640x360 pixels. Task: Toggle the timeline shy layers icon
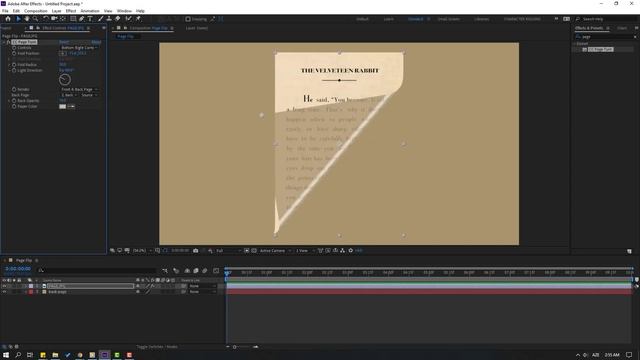point(187,270)
